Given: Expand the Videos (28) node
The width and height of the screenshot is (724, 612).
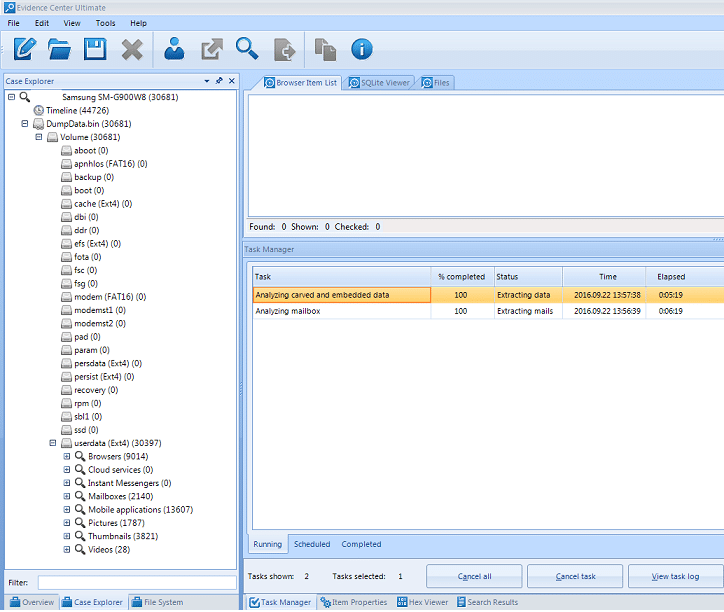Looking at the screenshot, I should [67, 550].
